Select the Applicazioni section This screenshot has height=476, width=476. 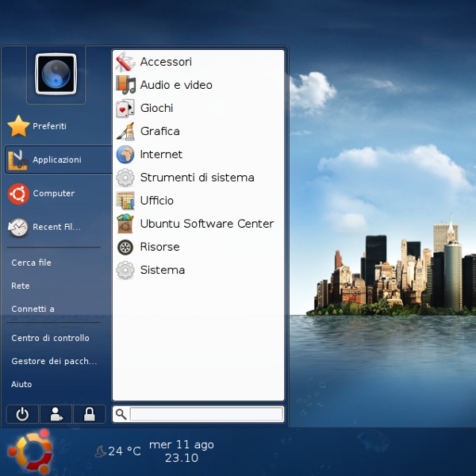[58, 159]
